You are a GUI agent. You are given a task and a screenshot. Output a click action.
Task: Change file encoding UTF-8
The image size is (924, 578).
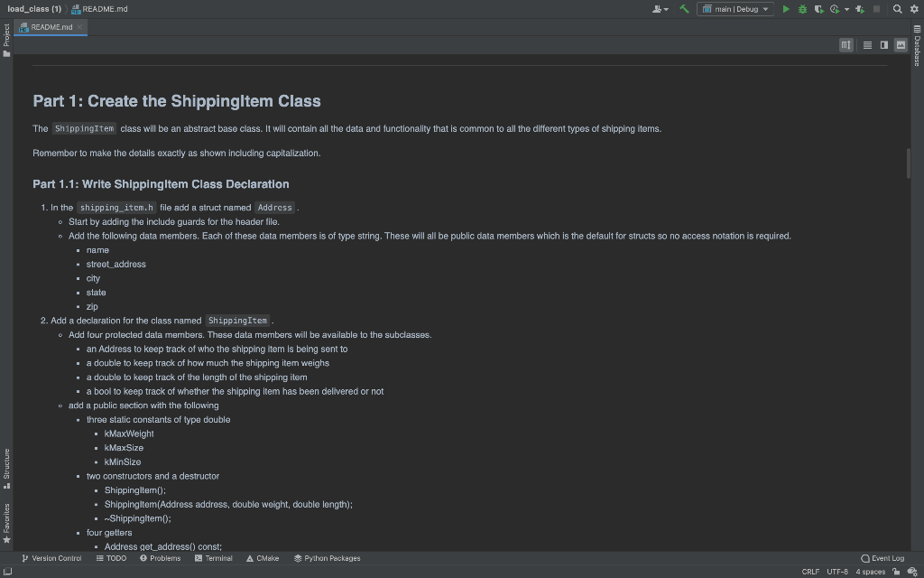tap(837, 572)
